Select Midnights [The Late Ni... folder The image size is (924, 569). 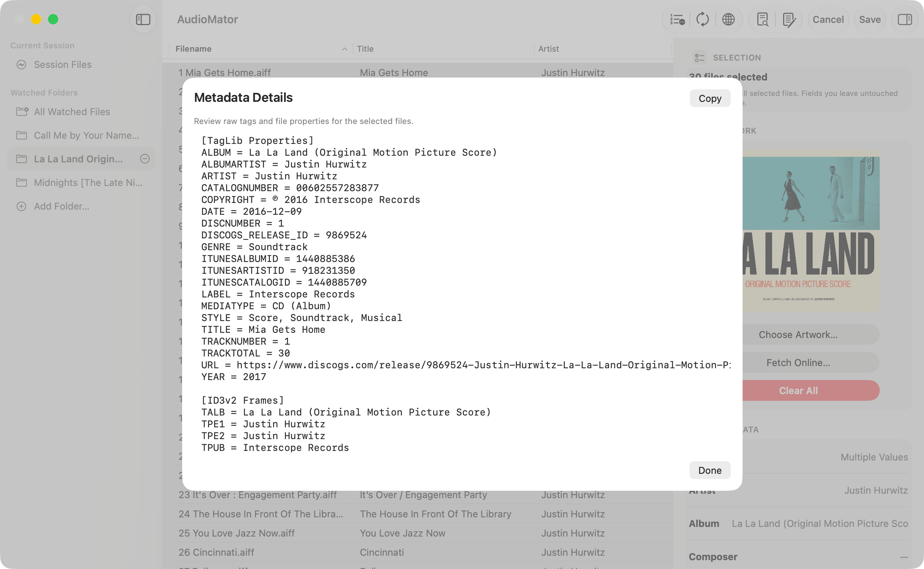(81, 183)
